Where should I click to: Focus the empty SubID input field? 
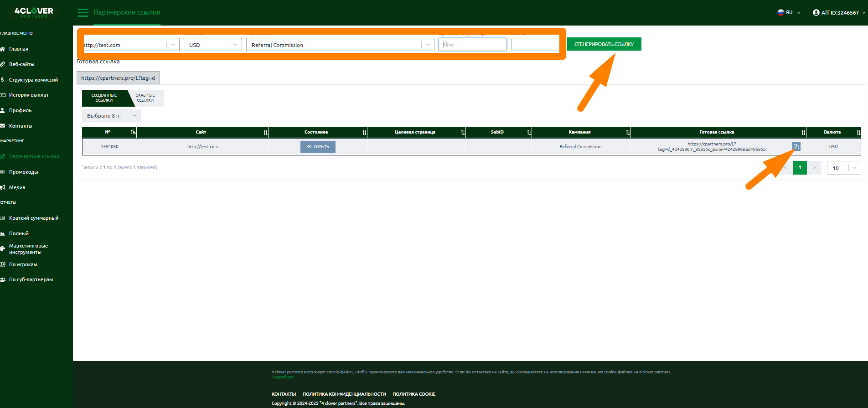[x=536, y=45]
